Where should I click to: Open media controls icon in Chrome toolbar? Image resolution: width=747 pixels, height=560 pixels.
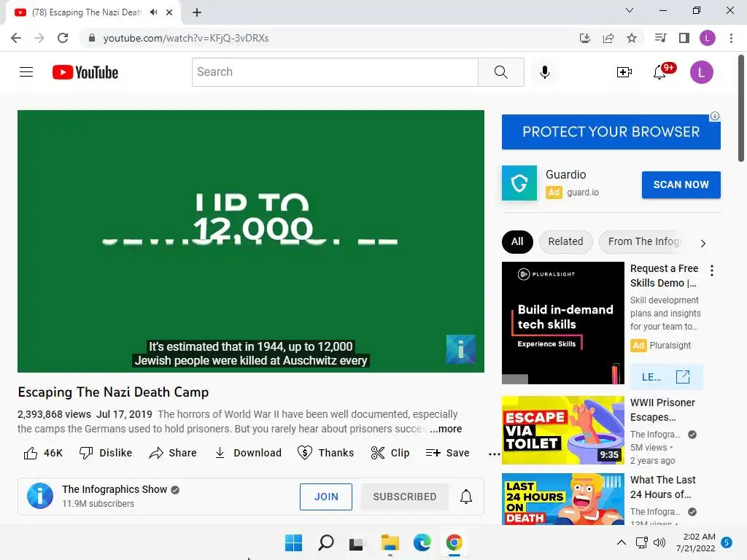(x=660, y=38)
